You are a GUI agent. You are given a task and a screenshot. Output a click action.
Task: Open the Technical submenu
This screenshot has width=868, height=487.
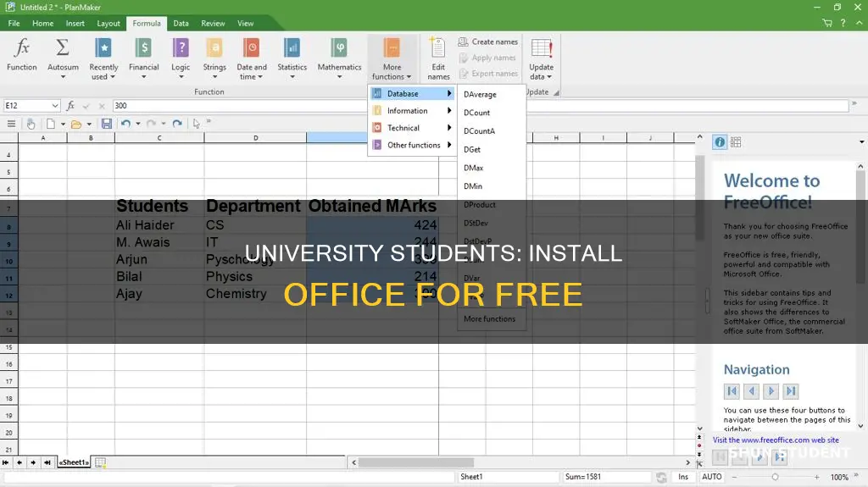pos(413,128)
